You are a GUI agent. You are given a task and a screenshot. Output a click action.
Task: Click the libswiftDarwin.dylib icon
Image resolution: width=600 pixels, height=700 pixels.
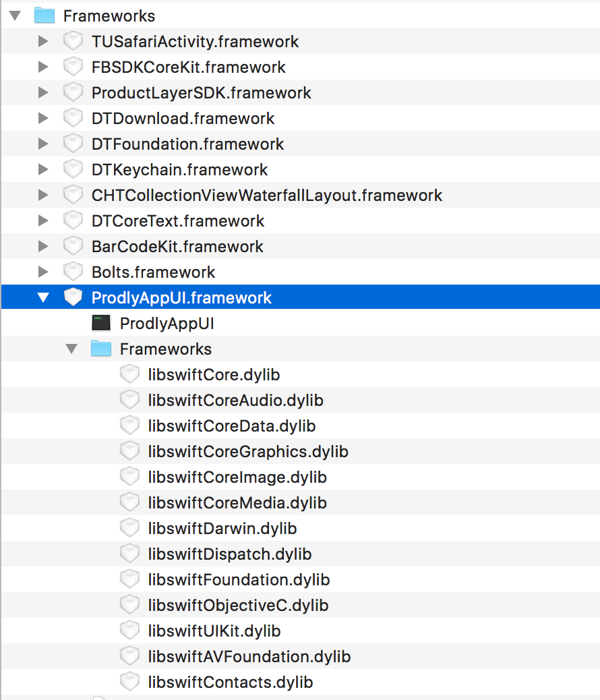point(129,528)
